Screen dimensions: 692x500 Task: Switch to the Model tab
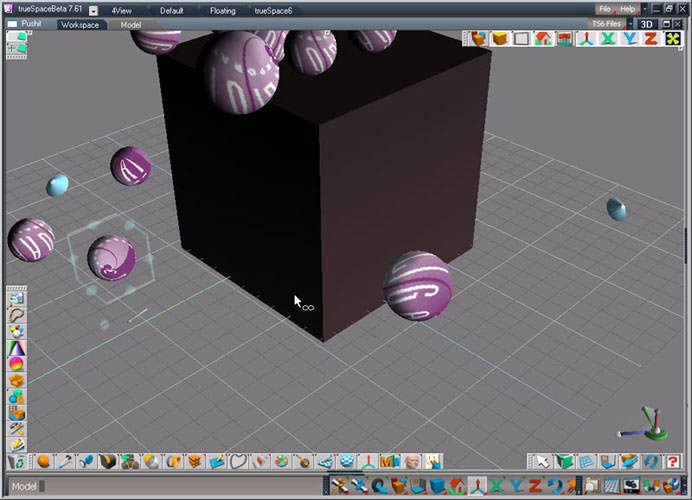click(130, 24)
